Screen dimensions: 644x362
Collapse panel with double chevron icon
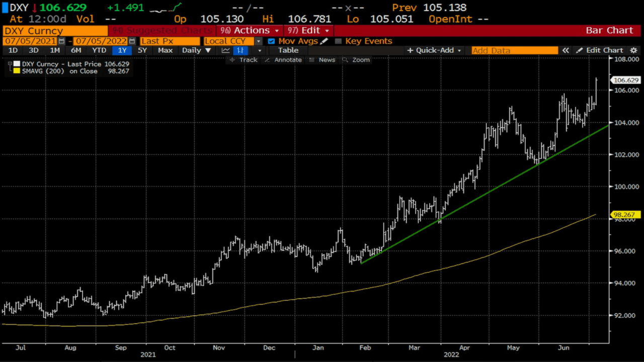coord(566,50)
